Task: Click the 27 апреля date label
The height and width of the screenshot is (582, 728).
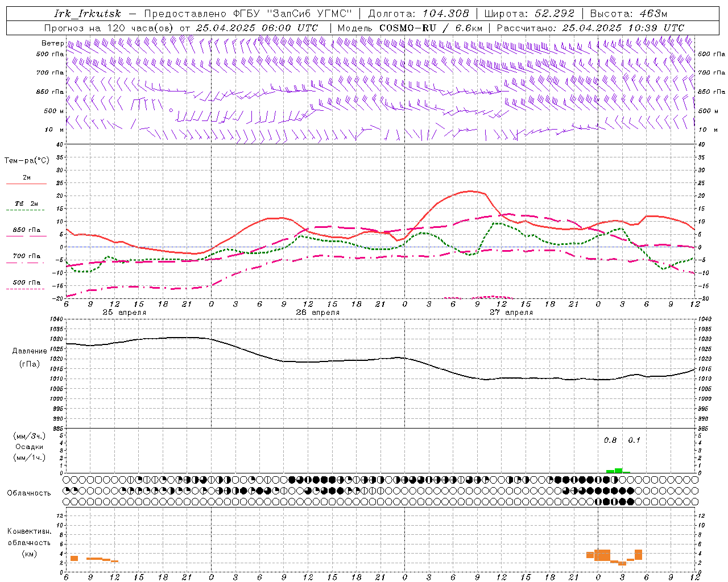Action: tap(511, 313)
